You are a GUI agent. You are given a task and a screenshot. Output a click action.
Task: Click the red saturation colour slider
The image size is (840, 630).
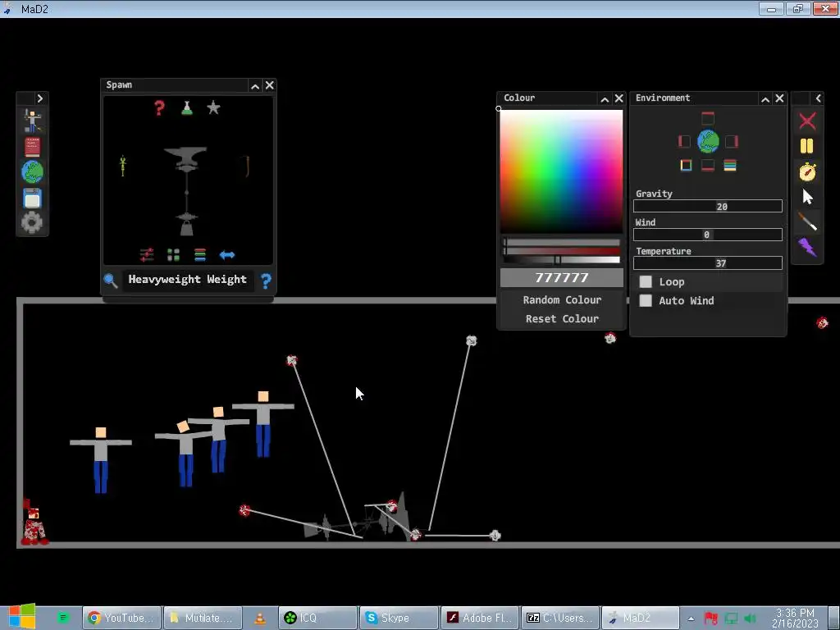[x=561, y=251]
